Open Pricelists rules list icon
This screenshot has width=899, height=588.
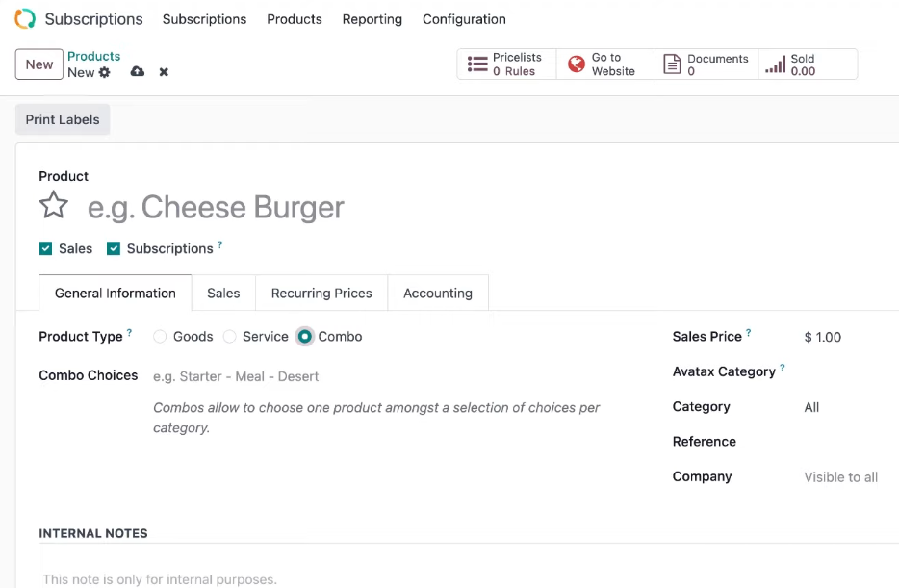tap(477, 64)
